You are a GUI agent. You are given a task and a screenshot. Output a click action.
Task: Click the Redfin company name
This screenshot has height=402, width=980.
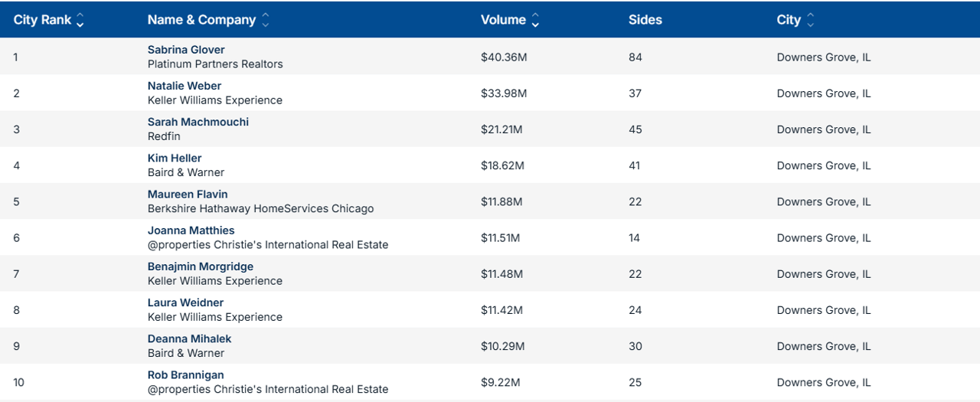coord(162,136)
